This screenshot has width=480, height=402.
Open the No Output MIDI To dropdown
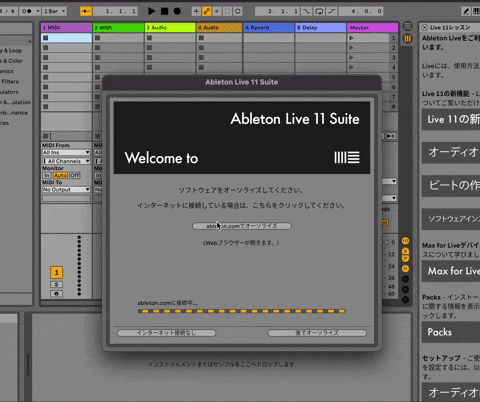click(66, 189)
